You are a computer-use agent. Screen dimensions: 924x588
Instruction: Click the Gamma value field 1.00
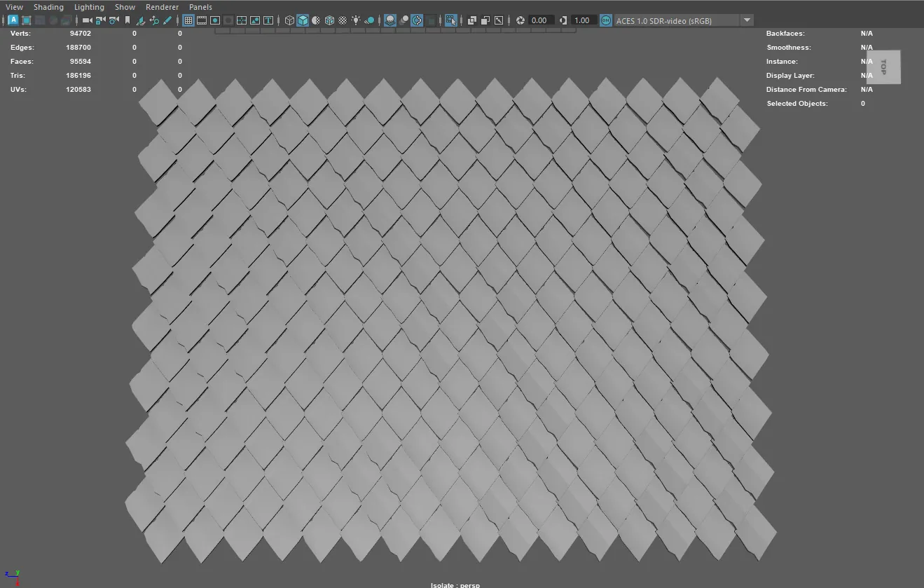coord(584,20)
